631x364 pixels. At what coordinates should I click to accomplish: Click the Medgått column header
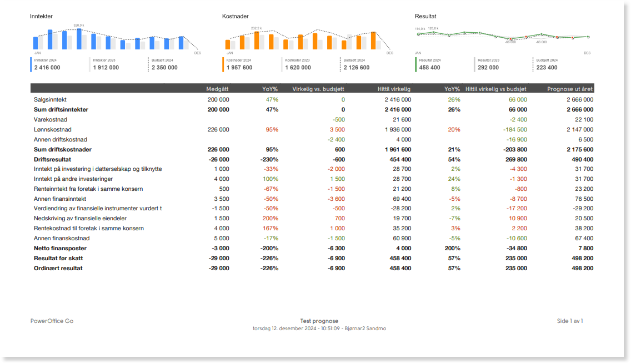click(217, 89)
